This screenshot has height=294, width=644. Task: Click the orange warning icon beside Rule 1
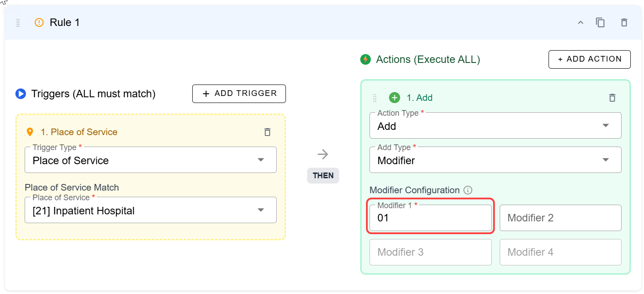click(x=39, y=22)
